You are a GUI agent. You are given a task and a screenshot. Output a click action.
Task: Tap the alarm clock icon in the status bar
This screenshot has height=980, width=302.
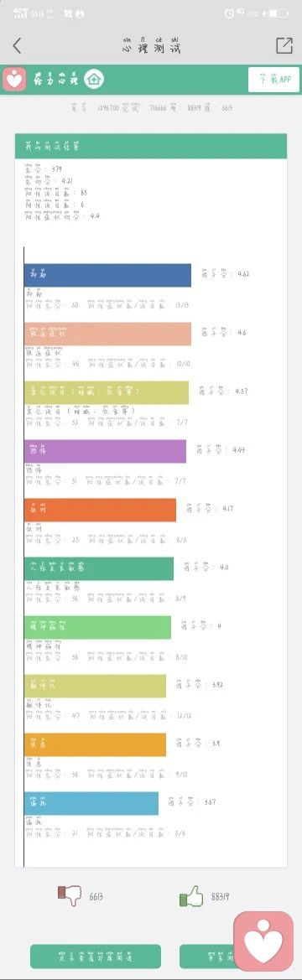coord(230,13)
